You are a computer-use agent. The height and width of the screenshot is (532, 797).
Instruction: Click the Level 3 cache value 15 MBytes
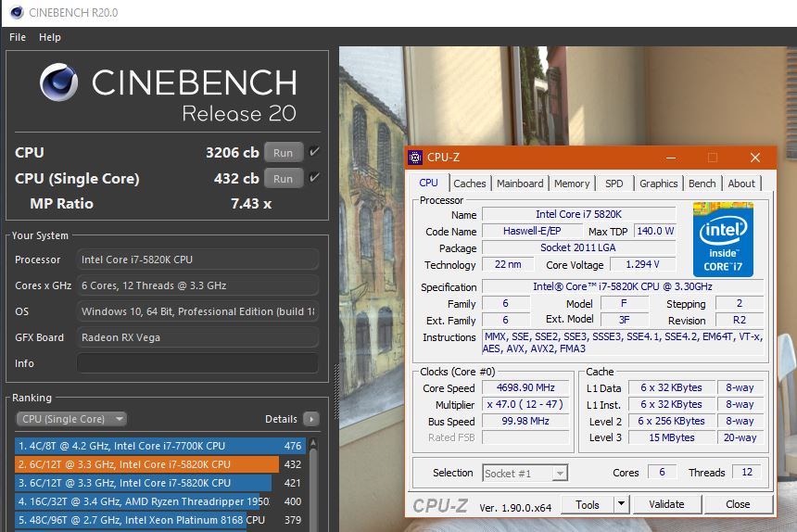click(672, 437)
